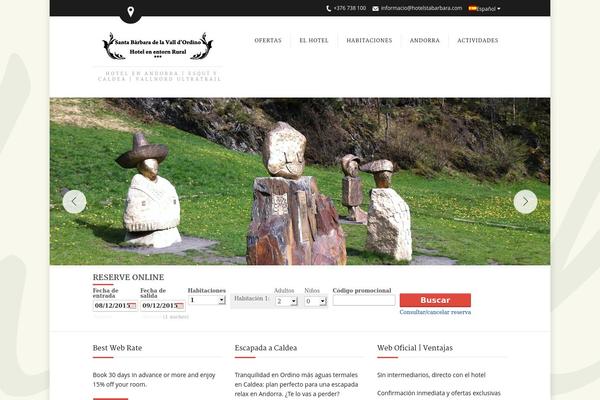
Task: Click 'Sin intermediarios, directo con el hotel' text
Action: [x=431, y=375]
